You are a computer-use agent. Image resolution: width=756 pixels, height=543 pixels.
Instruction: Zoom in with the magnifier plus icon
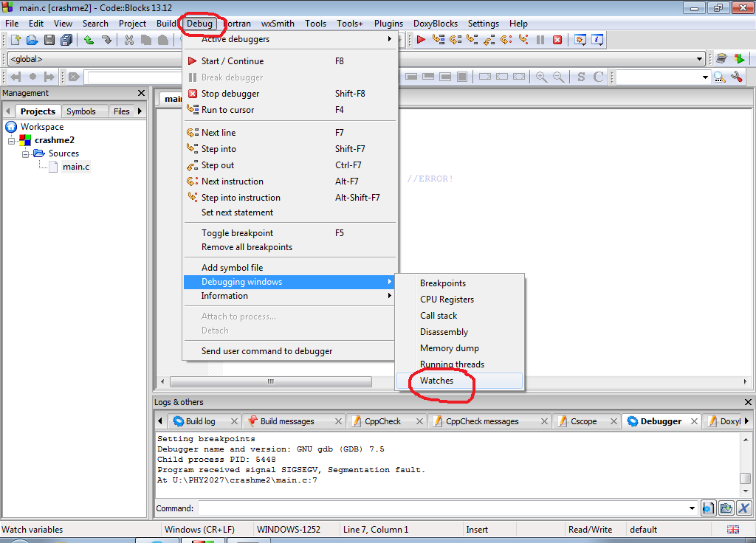tap(541, 77)
